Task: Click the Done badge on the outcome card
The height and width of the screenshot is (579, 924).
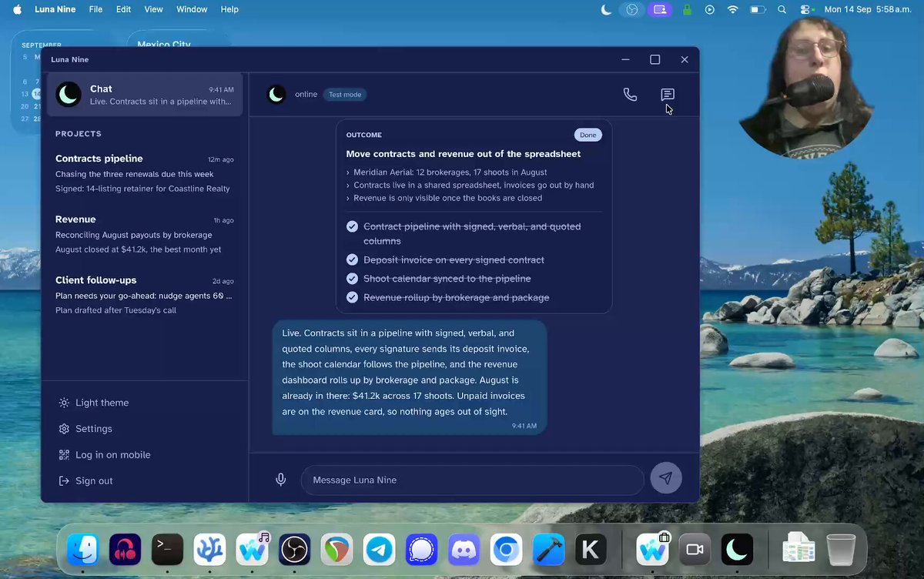Action: point(588,135)
